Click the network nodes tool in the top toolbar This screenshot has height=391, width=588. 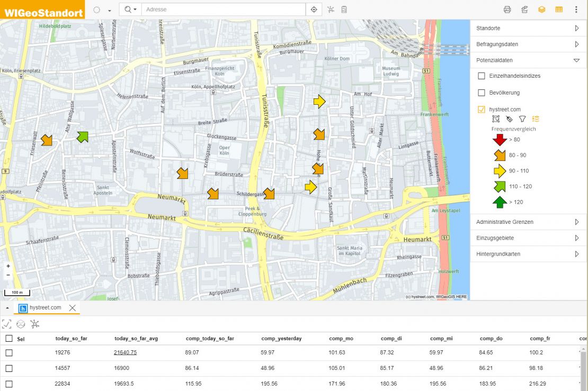tap(331, 10)
